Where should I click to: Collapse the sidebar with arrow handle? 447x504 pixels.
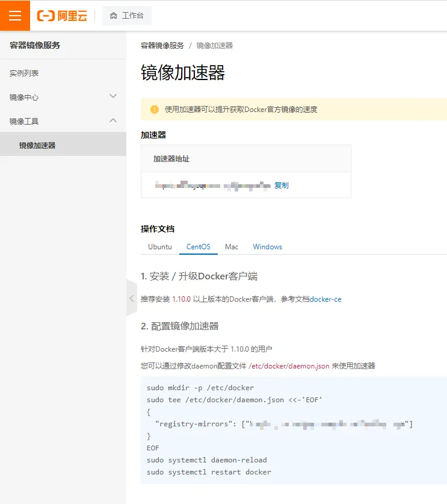pyautogui.click(x=132, y=298)
